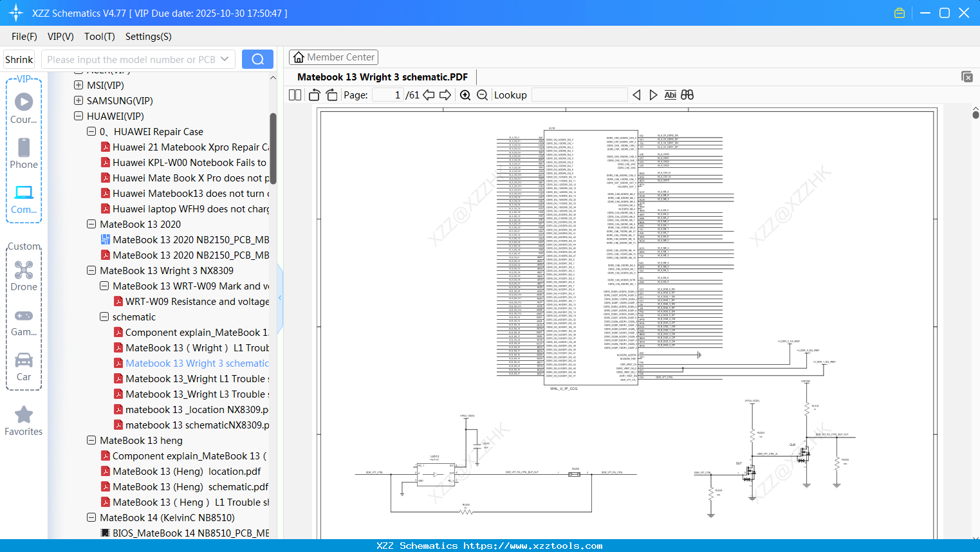Rotate the page counterclockwise
This screenshot has width=980, height=552.
pos(315,95)
